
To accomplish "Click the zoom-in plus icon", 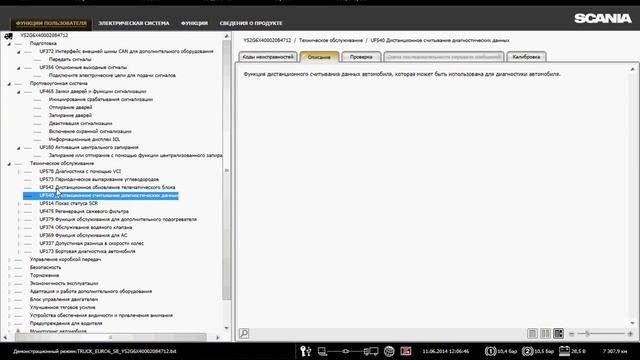I will (630, 334).
